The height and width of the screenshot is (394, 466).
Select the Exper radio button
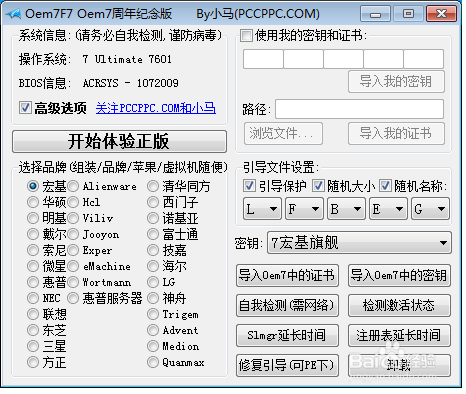point(73,250)
